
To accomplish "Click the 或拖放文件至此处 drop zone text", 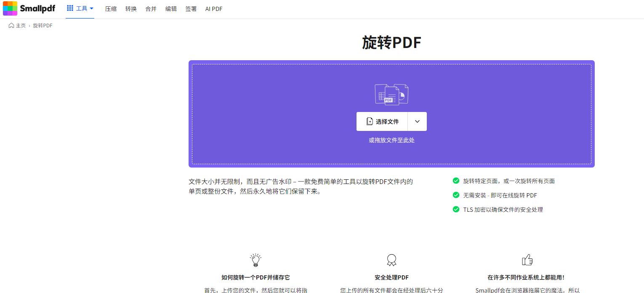I will coord(391,140).
